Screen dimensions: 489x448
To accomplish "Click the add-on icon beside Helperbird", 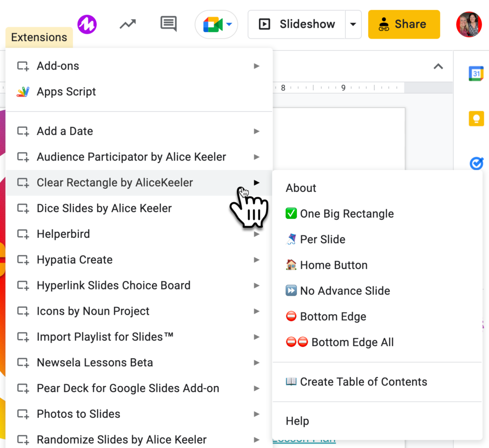I will point(23,234).
